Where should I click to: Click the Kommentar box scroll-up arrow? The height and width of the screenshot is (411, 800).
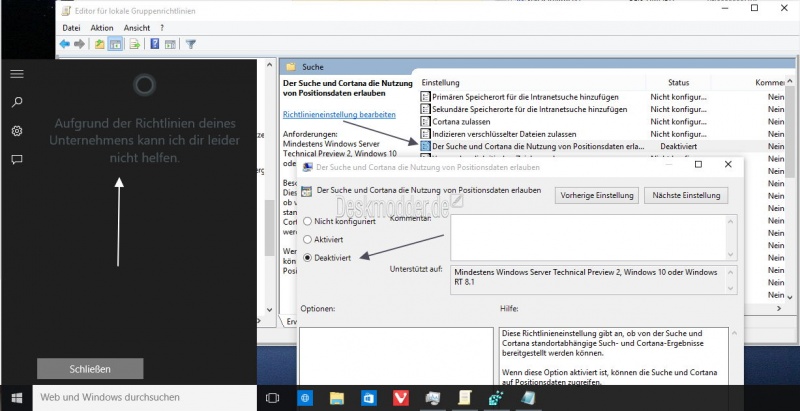[x=732, y=221]
